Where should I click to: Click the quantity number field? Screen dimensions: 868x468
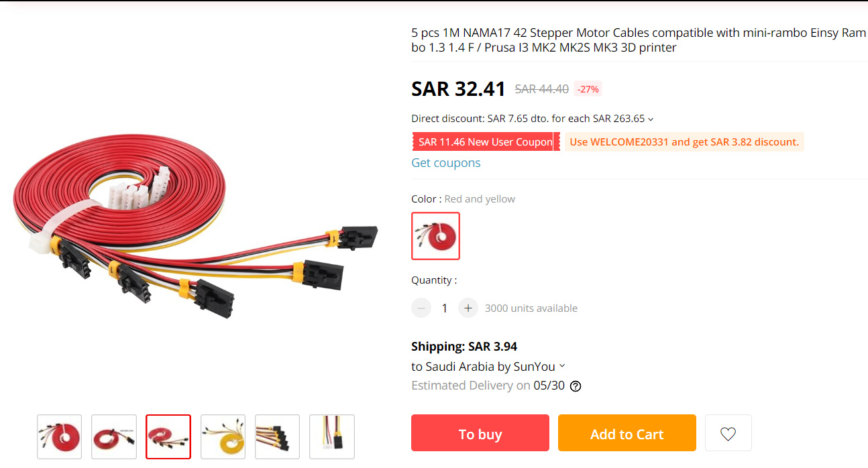445,308
